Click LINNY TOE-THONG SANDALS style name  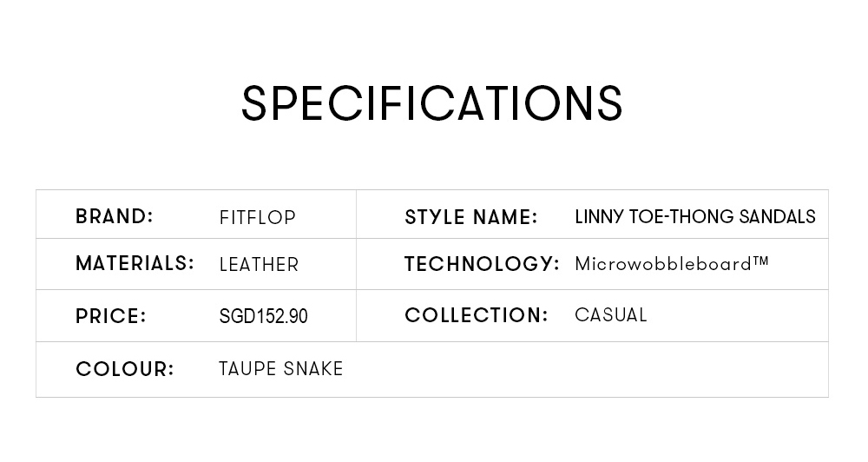[x=695, y=216]
